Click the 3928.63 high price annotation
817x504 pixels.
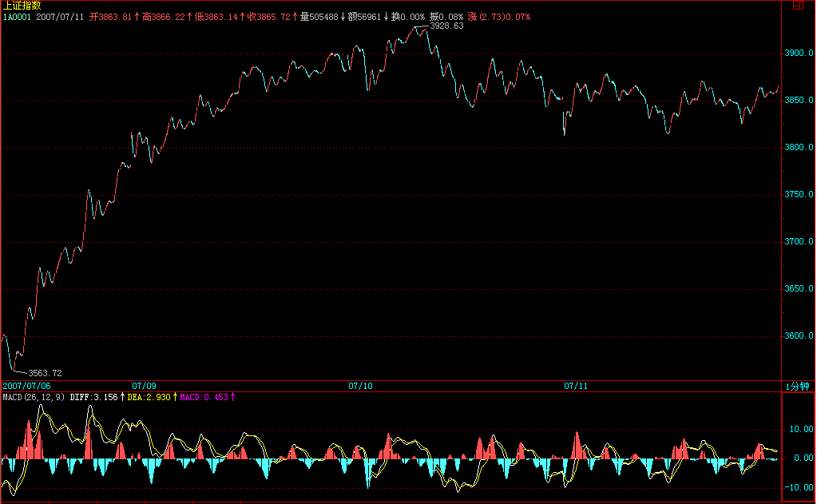tap(446, 26)
